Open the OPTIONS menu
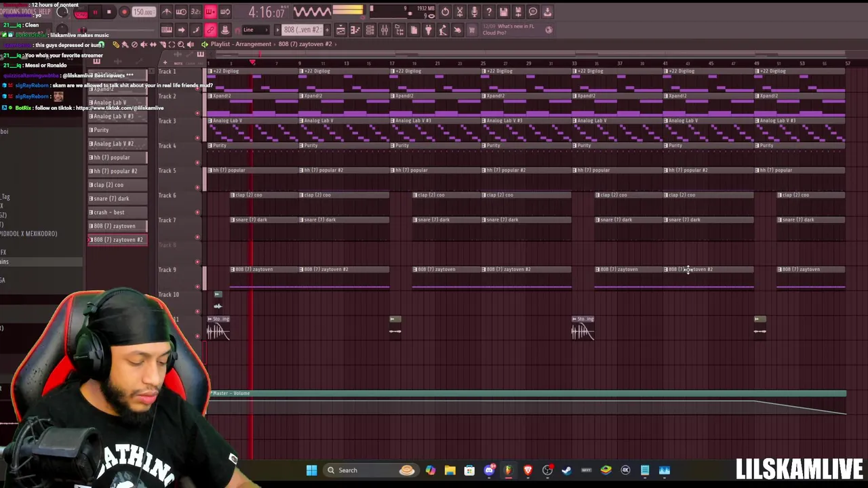Image resolution: width=868 pixels, height=488 pixels. click(x=10, y=12)
